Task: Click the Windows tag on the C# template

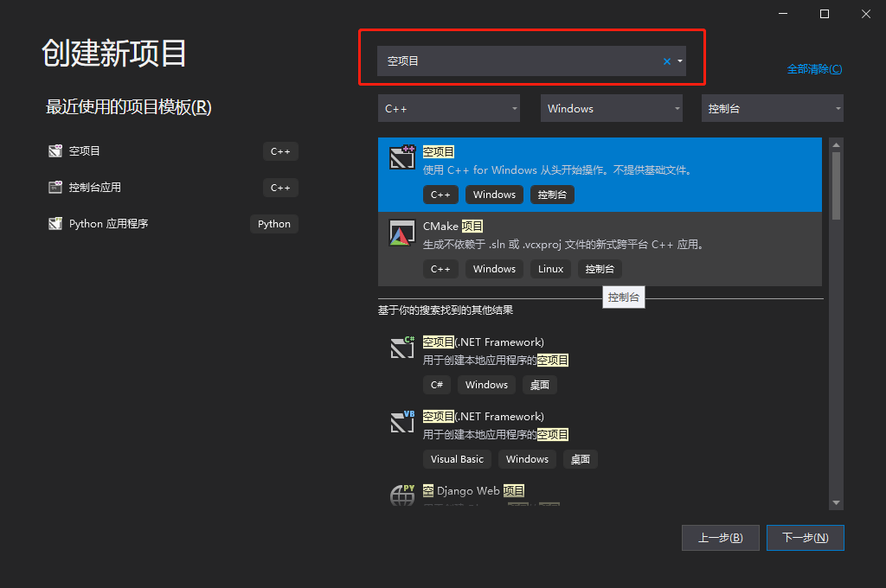Action: click(x=486, y=385)
